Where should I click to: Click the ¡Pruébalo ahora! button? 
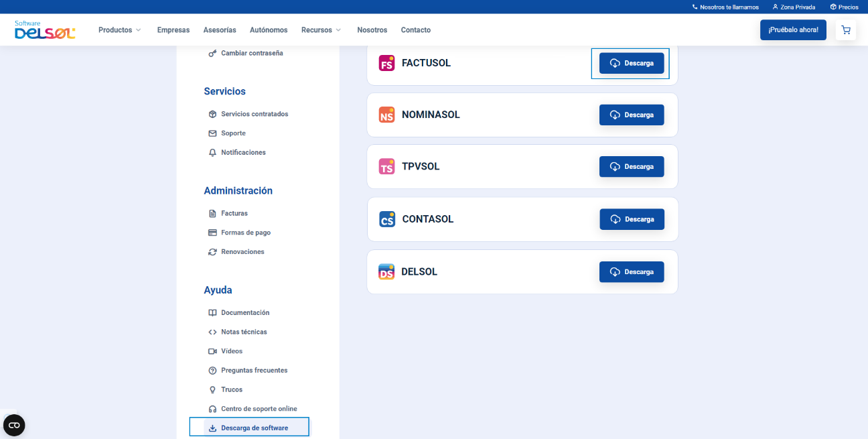[793, 29]
